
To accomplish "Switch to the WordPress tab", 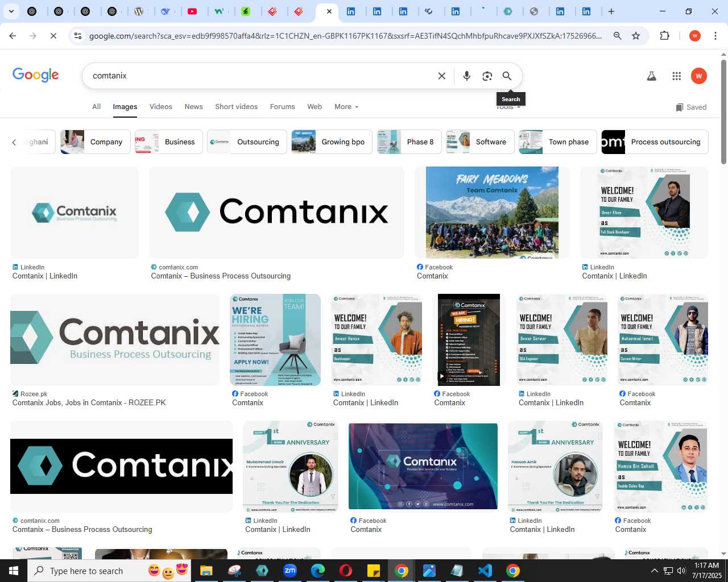I will (139, 11).
